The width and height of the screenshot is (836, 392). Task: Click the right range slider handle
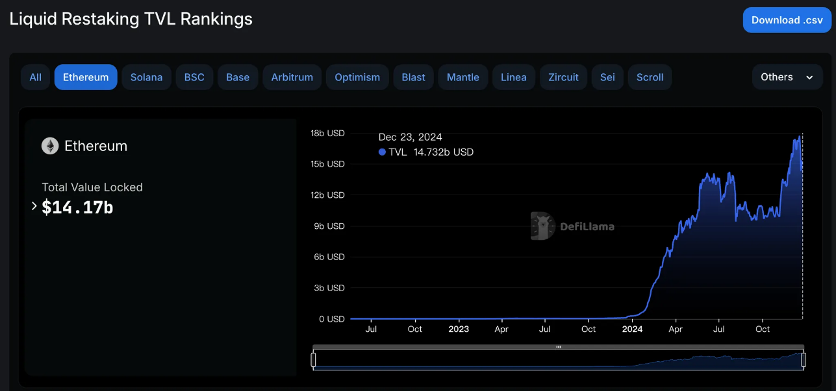tap(803, 360)
